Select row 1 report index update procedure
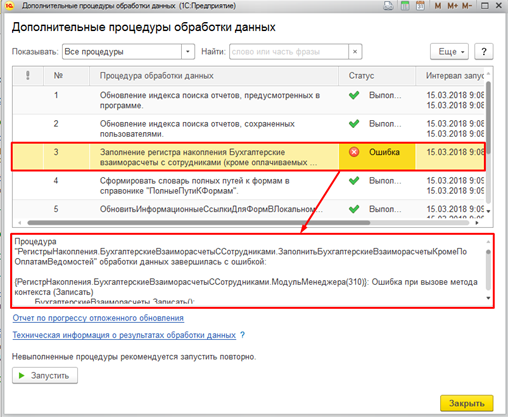The width and height of the screenshot is (508, 417). point(249,100)
